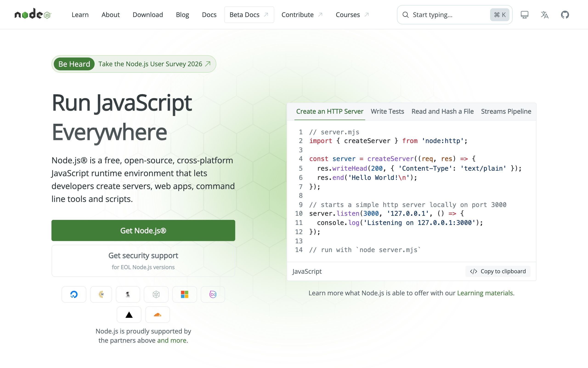Open the Learn menu item
The width and height of the screenshot is (588, 368).
click(80, 14)
